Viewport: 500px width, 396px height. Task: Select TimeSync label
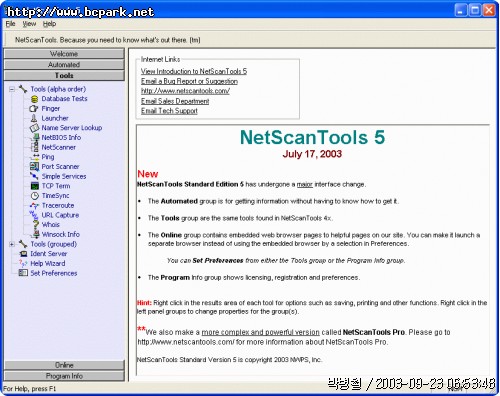coord(55,196)
